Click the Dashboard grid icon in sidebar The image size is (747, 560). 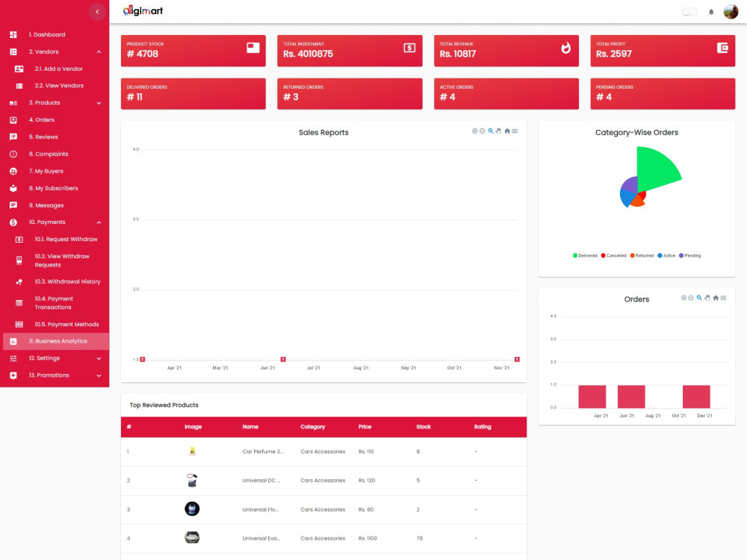point(13,35)
